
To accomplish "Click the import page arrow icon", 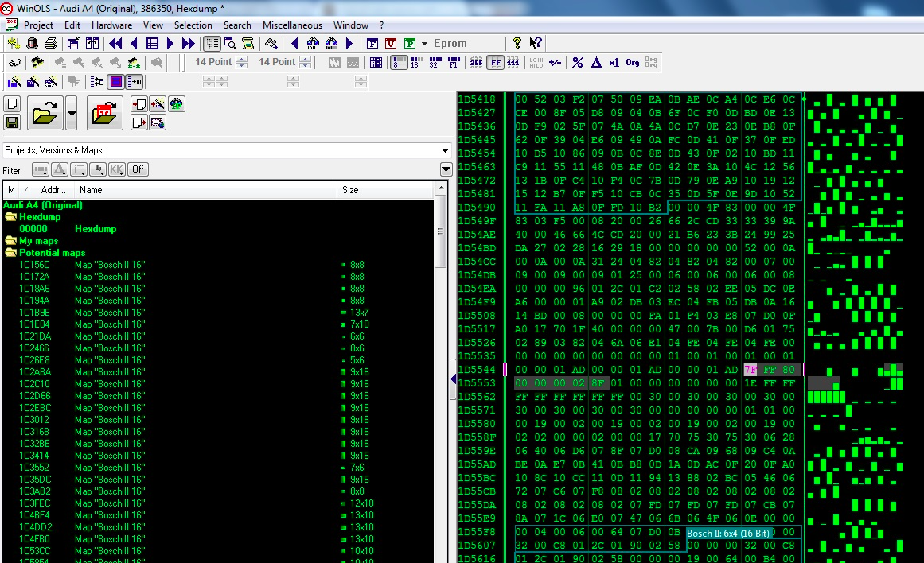I will (139, 103).
